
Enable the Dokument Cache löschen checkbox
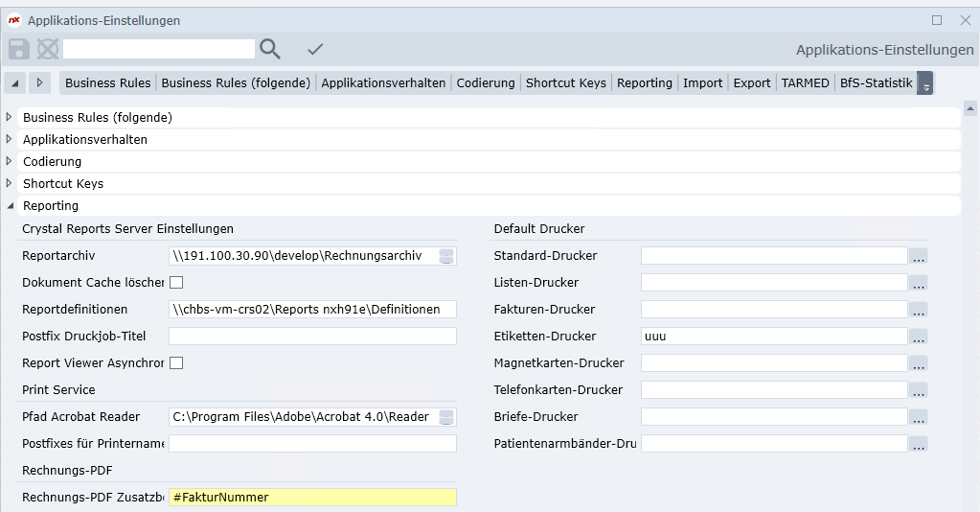pos(176,283)
